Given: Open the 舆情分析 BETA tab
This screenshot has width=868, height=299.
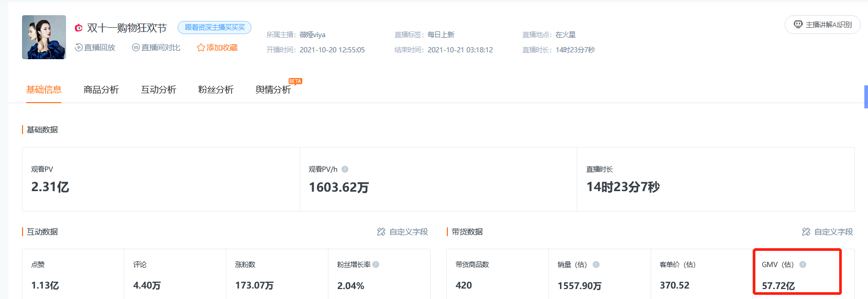Looking at the screenshot, I should [x=273, y=90].
